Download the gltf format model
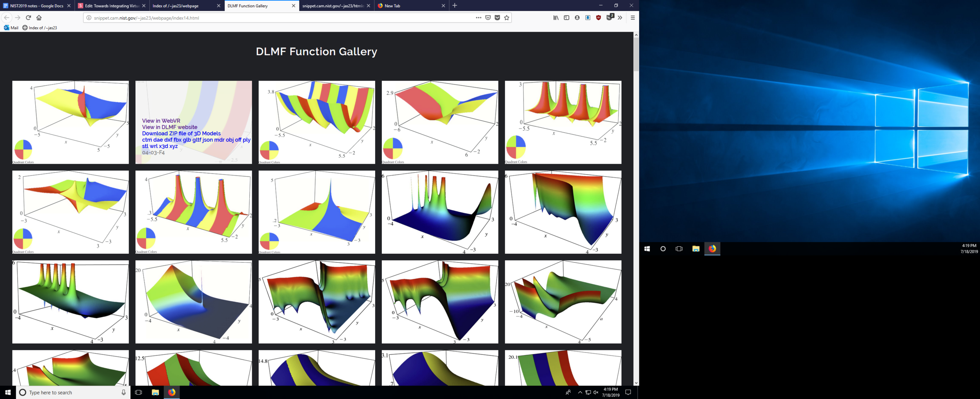The height and width of the screenshot is (399, 980). point(196,140)
